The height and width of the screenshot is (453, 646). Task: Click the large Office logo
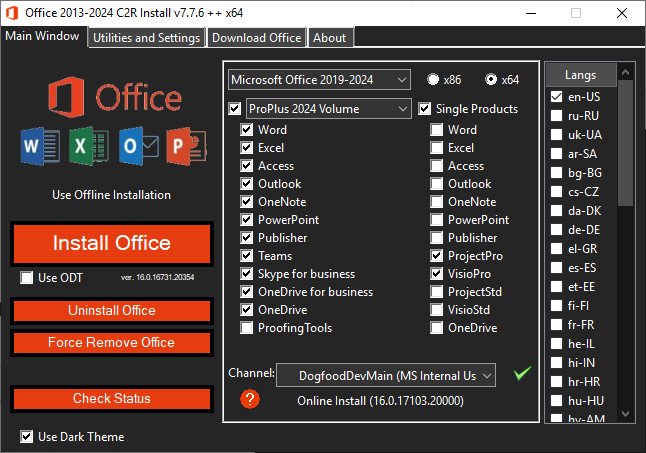click(x=115, y=98)
